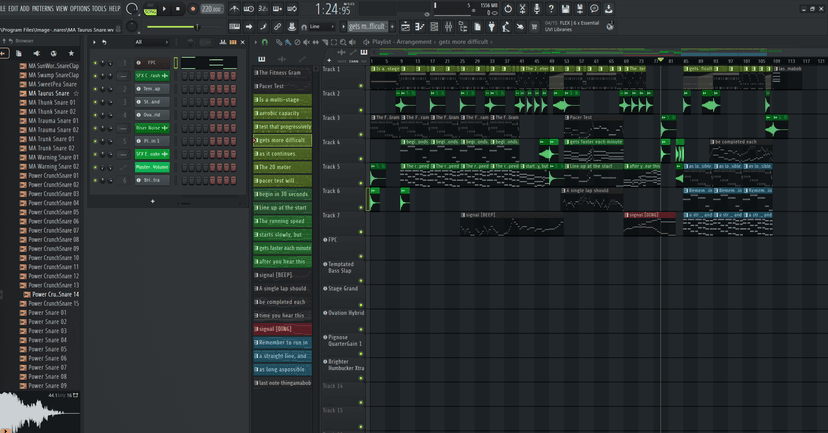Open the 'gets m..fficult' pattern selector
This screenshot has height=433, width=828.
(367, 27)
